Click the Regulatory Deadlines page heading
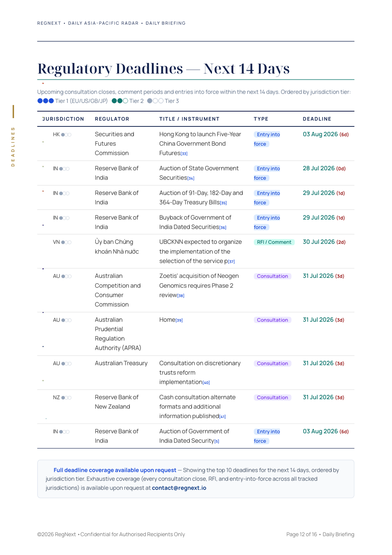The height and width of the screenshot is (555, 392). pos(163,69)
